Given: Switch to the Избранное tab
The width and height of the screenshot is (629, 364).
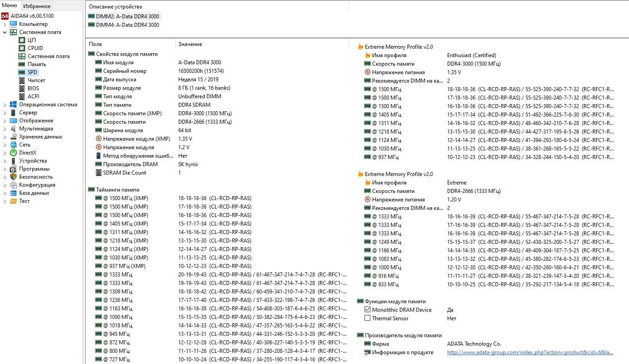Looking at the screenshot, I should click(37, 6).
